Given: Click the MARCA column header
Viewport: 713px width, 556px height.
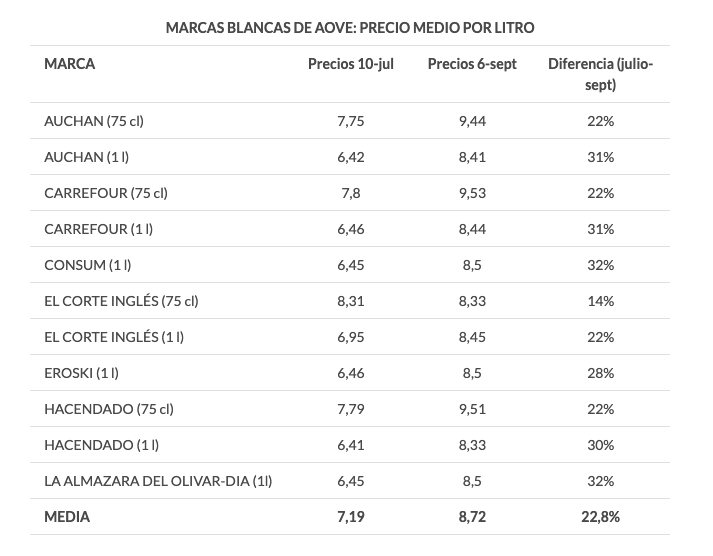Looking at the screenshot, I should (x=70, y=64).
